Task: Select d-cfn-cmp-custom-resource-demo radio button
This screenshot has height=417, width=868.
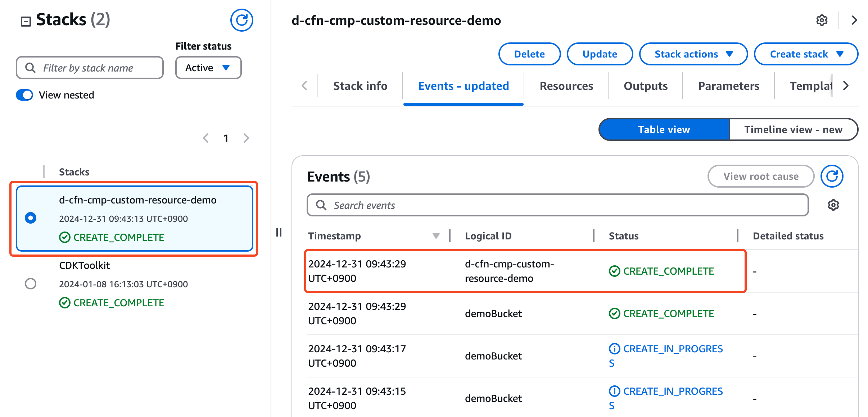Action: [31, 218]
